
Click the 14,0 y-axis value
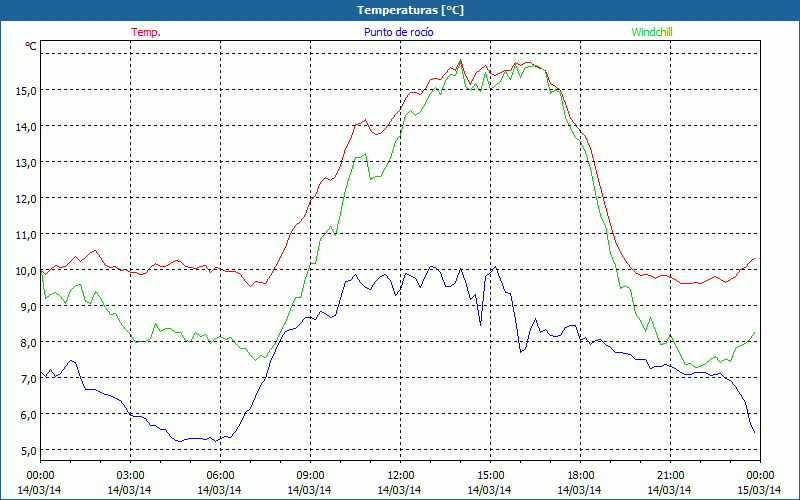pyautogui.click(x=26, y=127)
